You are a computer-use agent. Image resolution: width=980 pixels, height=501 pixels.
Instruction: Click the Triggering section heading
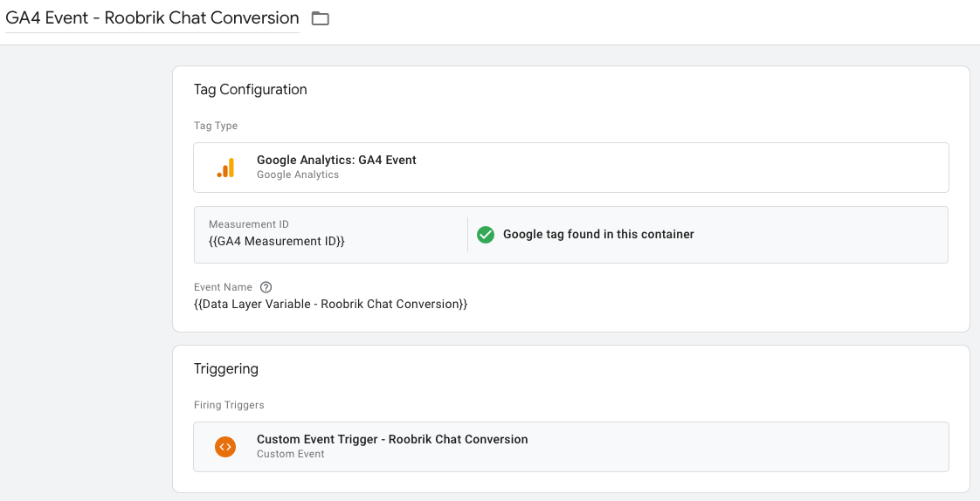226,368
